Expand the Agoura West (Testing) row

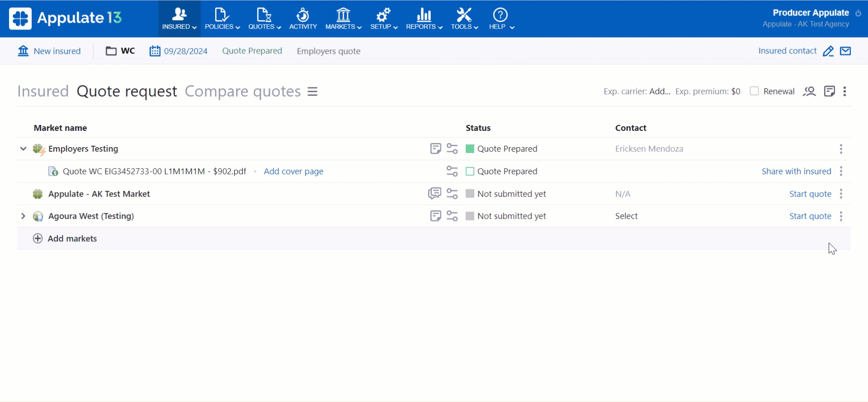tap(23, 216)
